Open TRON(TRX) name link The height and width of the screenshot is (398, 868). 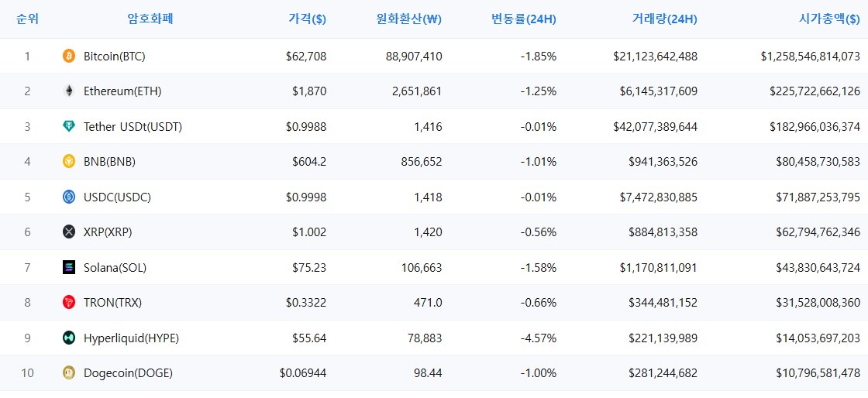(113, 303)
